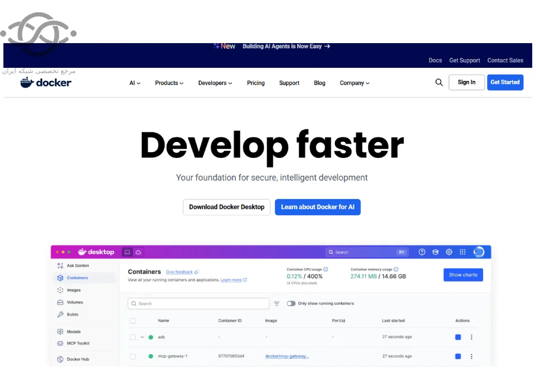Click the cloud mode icon beside desktop logo
536x392 pixels.
139,252
